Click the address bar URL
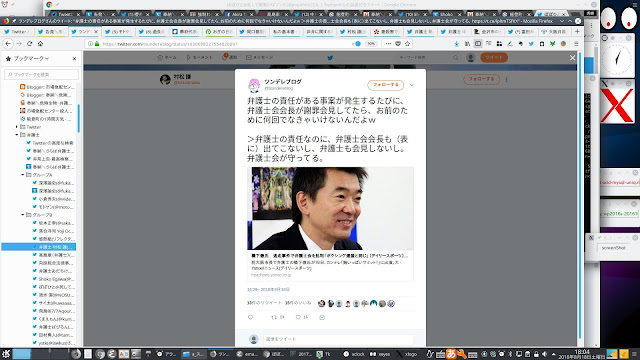The width and height of the screenshot is (640, 360). 169,44
